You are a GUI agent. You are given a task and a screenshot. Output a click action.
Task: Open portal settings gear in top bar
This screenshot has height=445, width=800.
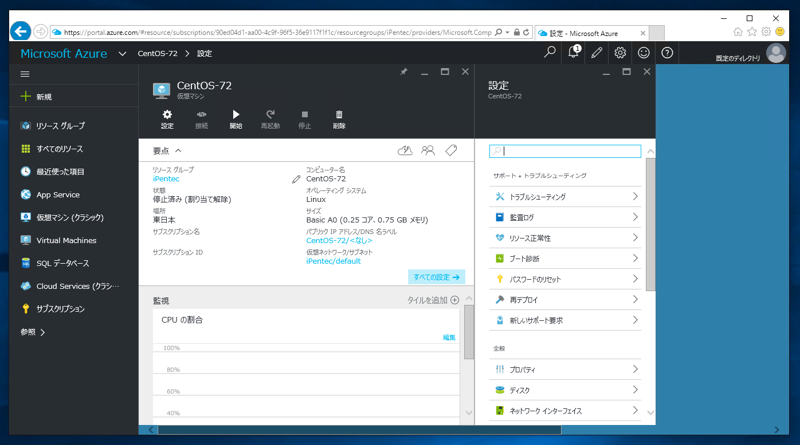pyautogui.click(x=620, y=53)
